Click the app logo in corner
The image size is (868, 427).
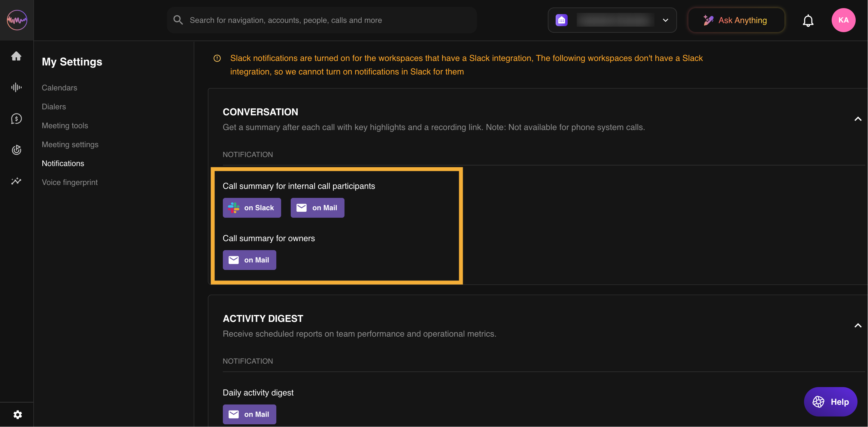[x=17, y=20]
